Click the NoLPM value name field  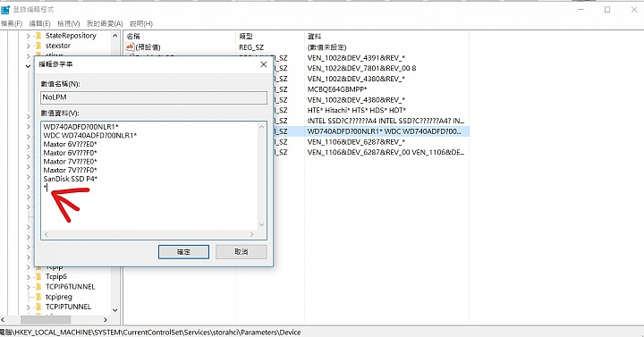(x=154, y=97)
